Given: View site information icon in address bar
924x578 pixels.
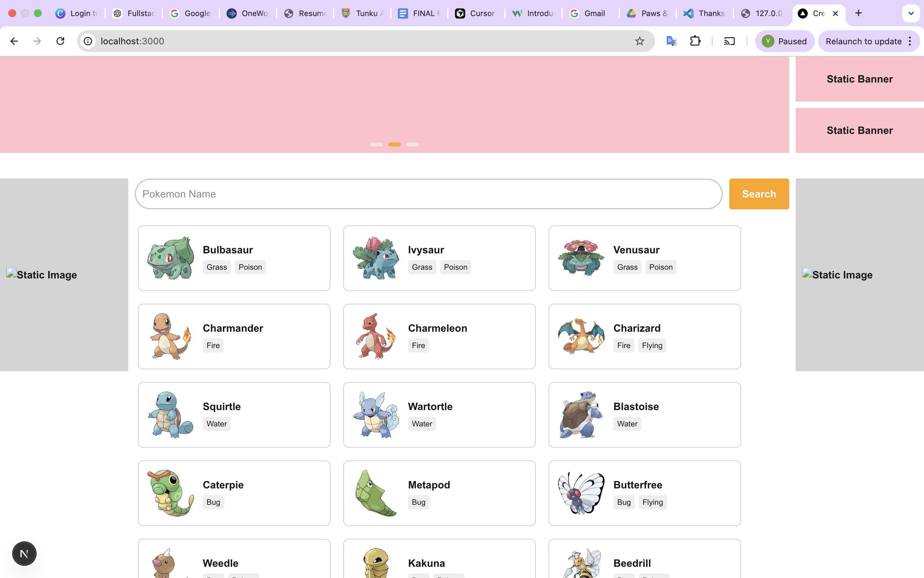Looking at the screenshot, I should point(88,41).
